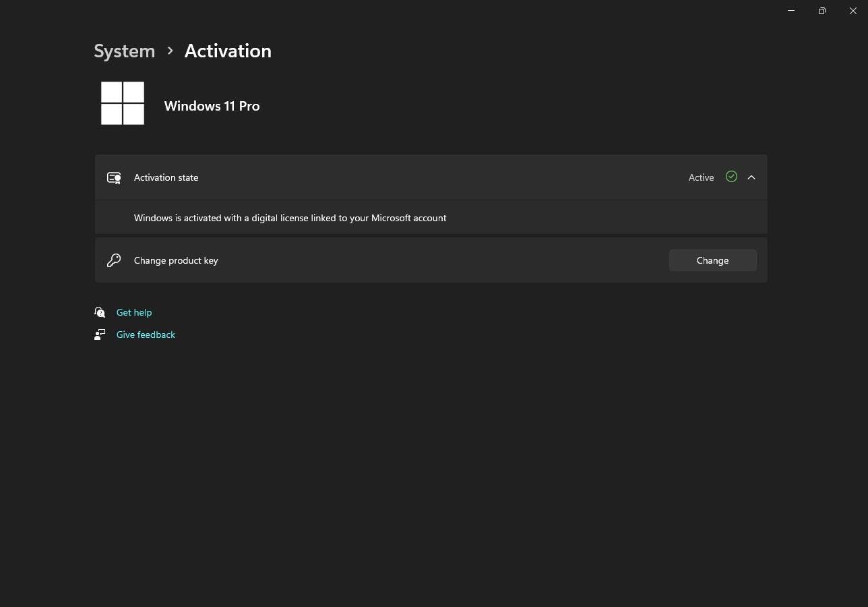Click the Windows logo icon
This screenshot has height=607, width=868.
123,103
